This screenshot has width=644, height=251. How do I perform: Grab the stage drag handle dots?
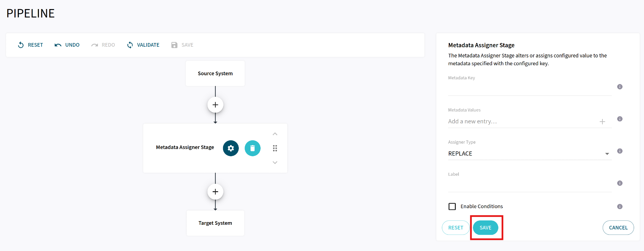(x=275, y=148)
